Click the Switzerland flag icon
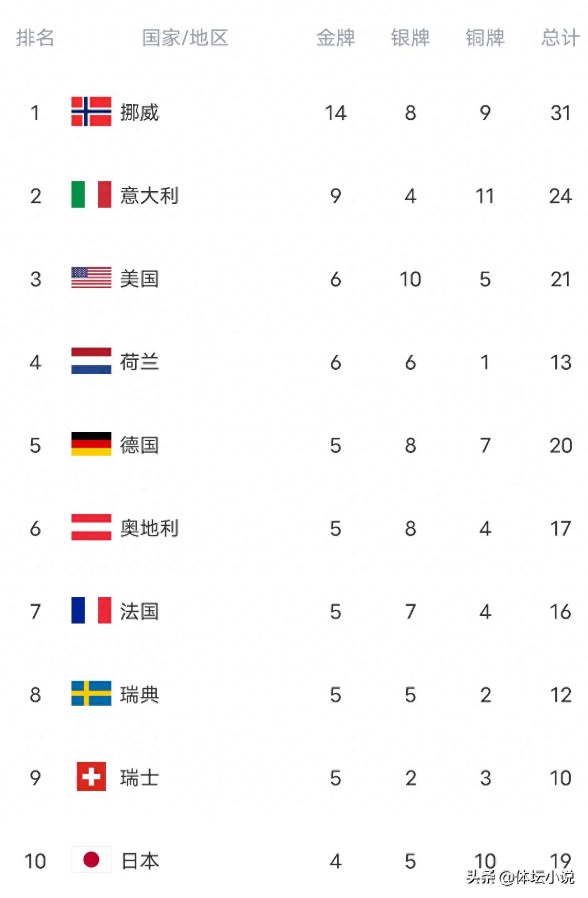 91,777
